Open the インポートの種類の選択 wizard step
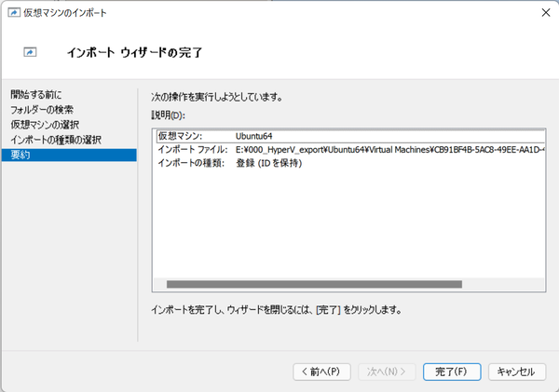The width and height of the screenshot is (559, 392). [x=56, y=140]
